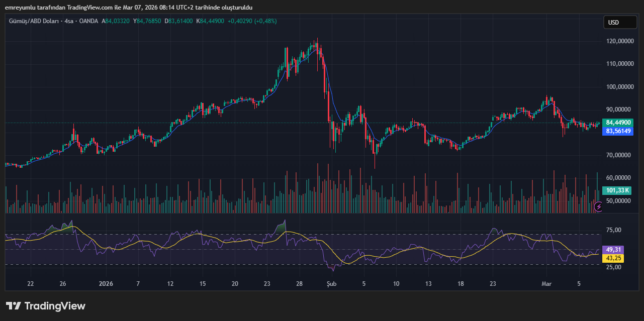The width and height of the screenshot is (644, 321).
Task: Click the K84,44900 closing value in legend
Action: coord(211,21)
